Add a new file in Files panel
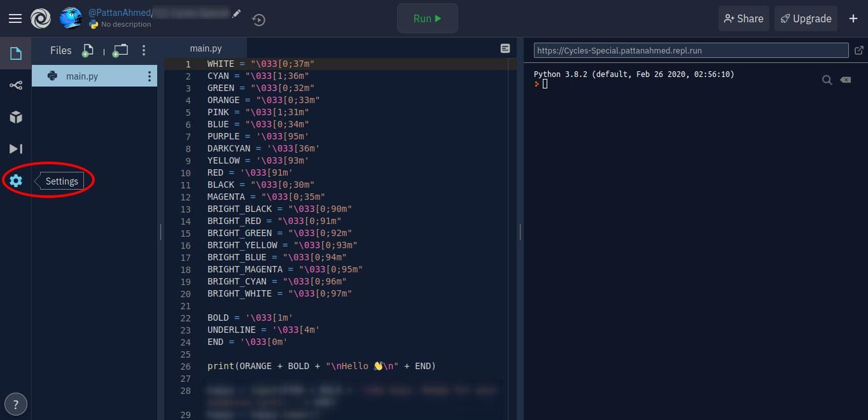Image resolution: width=868 pixels, height=420 pixels. (88, 51)
